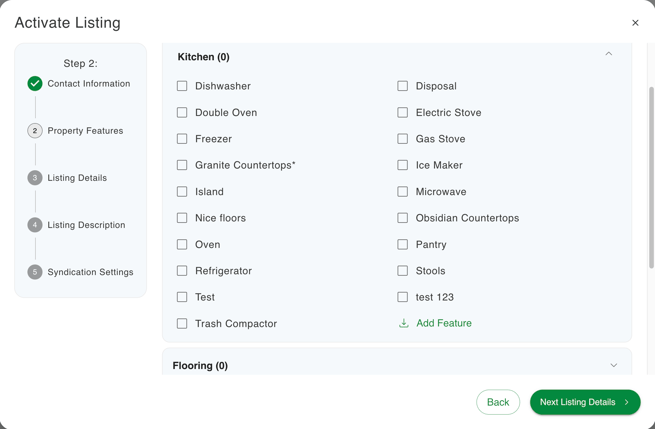The image size is (655, 429).
Task: Enable the Granite Countertops feature
Action: point(182,165)
